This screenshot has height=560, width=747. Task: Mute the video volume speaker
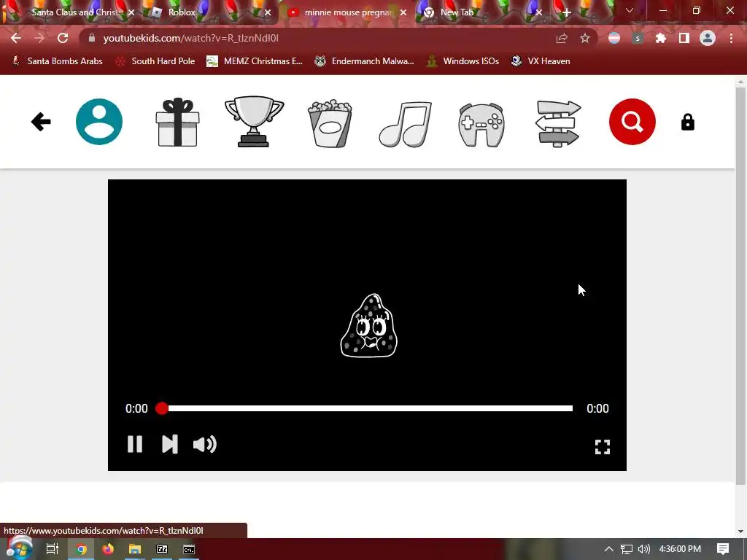205,444
